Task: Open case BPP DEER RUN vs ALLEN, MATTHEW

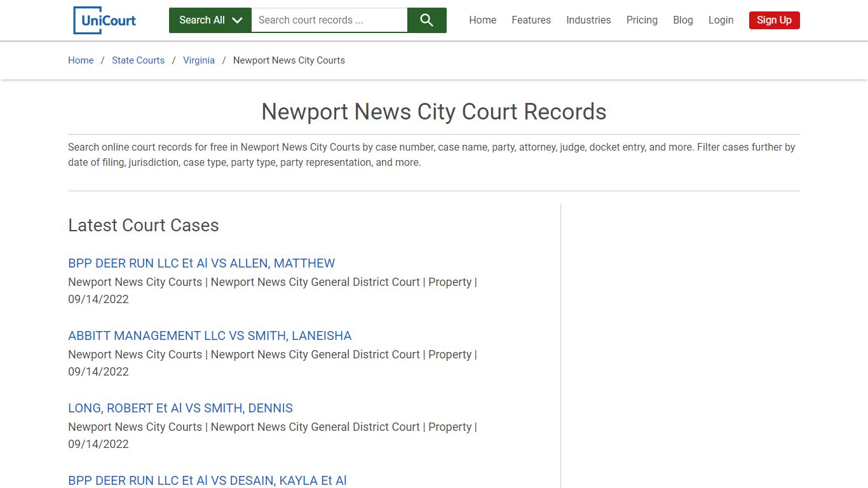Action: click(x=201, y=263)
